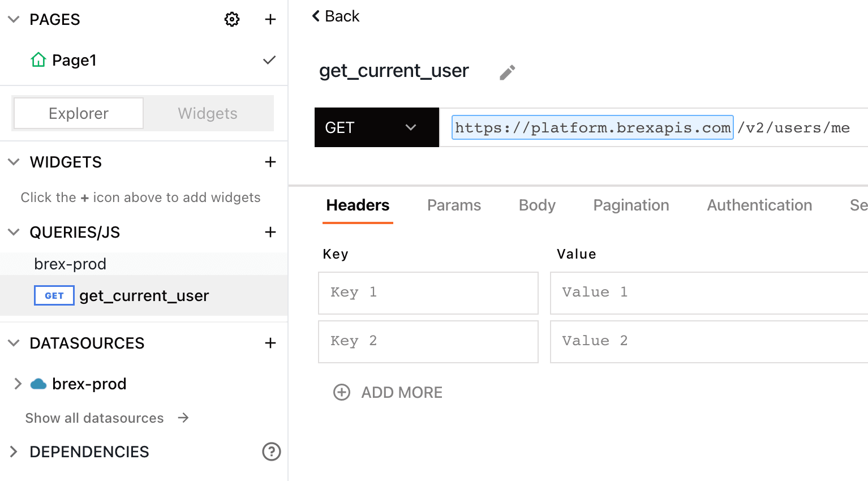Open the Dependencies help question mark icon
The width and height of the screenshot is (868, 481).
(272, 452)
